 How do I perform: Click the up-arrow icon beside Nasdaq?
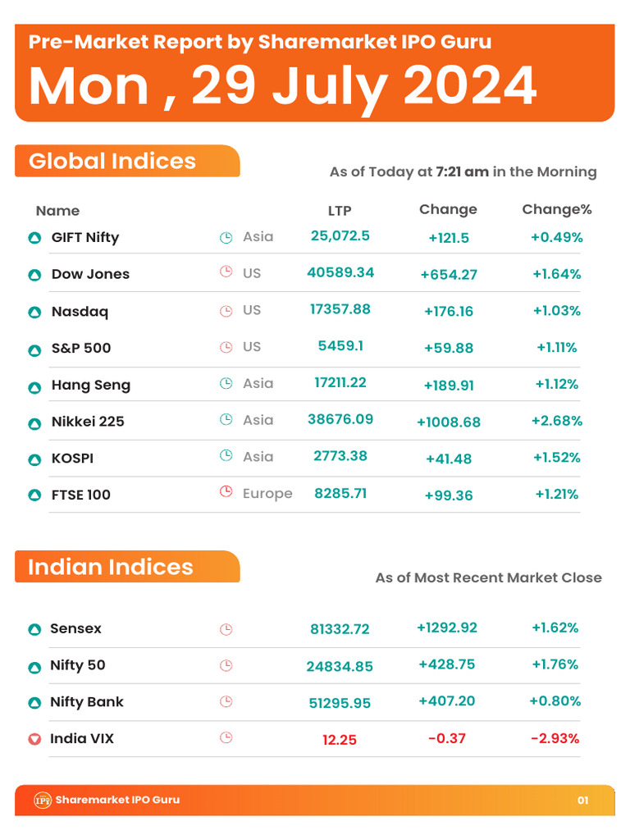[34, 312]
